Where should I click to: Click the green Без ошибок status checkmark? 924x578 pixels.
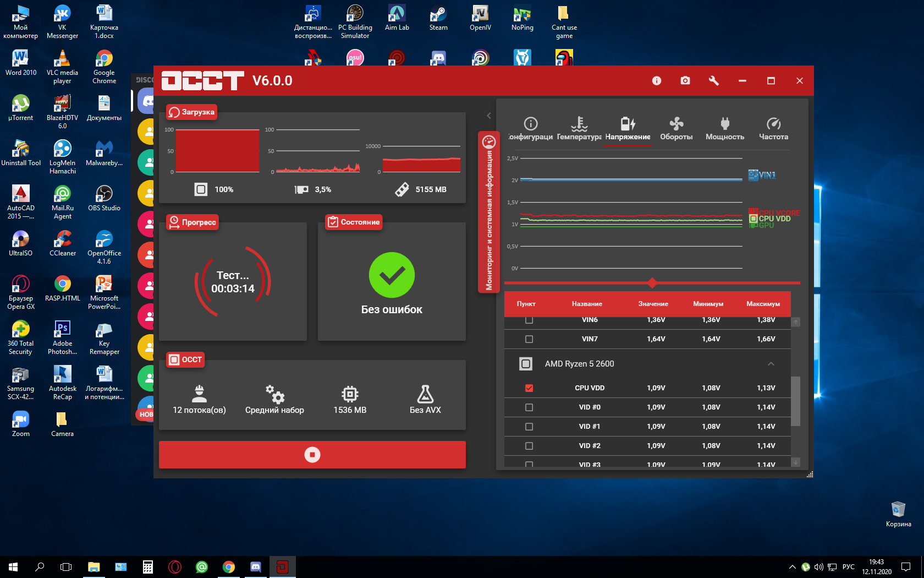[x=392, y=275]
